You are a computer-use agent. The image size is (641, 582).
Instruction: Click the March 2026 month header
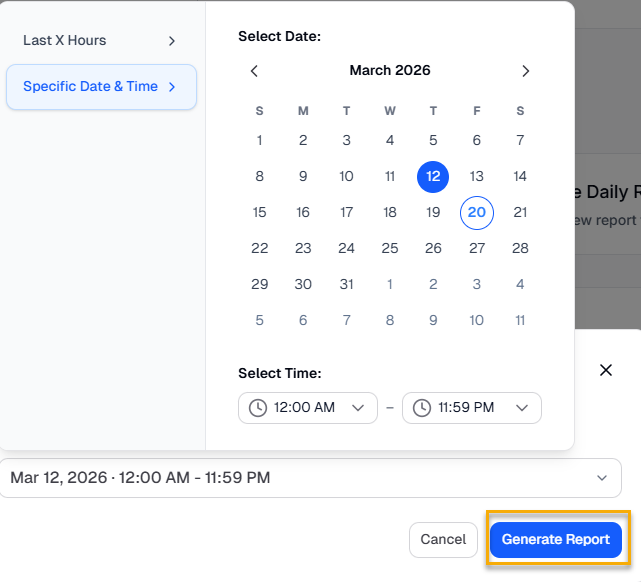390,71
